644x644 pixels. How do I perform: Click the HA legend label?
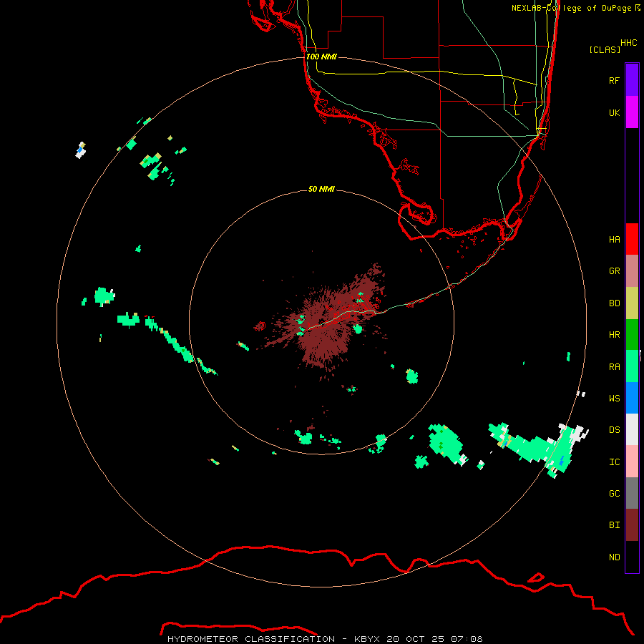tap(614, 240)
